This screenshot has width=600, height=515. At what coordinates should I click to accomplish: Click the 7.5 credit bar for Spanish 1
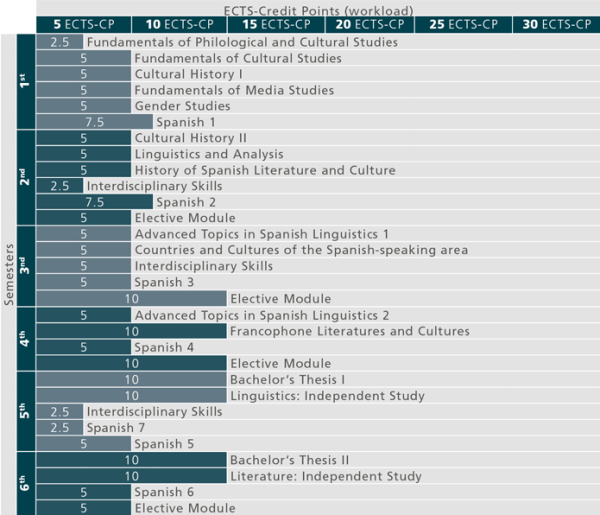(95, 123)
